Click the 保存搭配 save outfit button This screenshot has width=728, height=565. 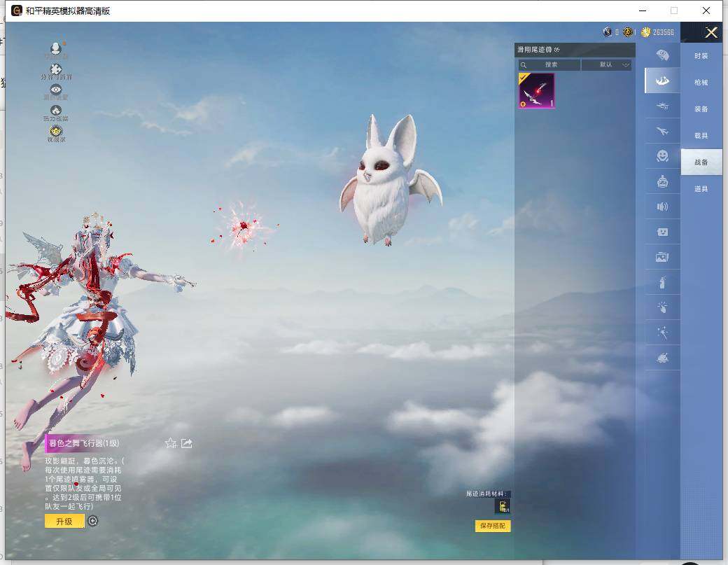[x=493, y=526]
